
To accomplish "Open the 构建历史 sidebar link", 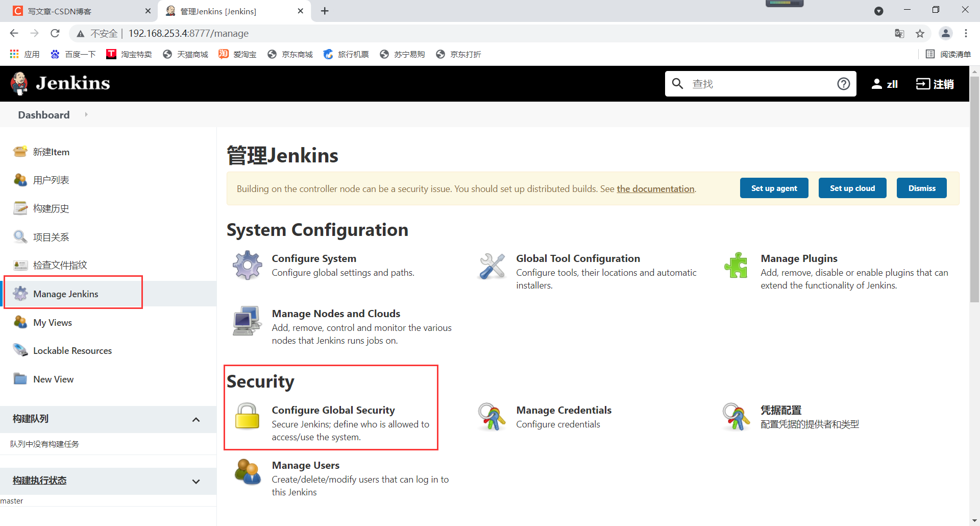I will coord(51,208).
